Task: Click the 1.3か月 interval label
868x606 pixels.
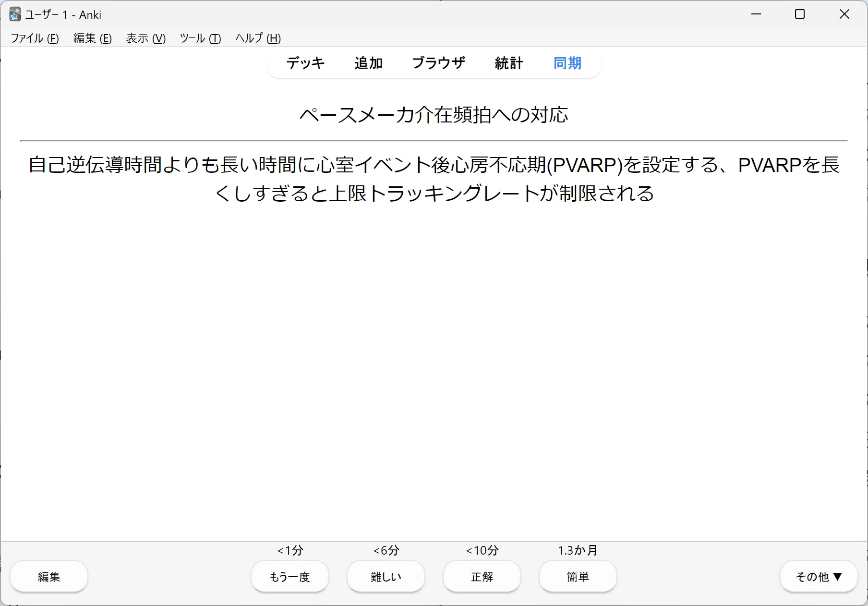Action: [x=578, y=550]
